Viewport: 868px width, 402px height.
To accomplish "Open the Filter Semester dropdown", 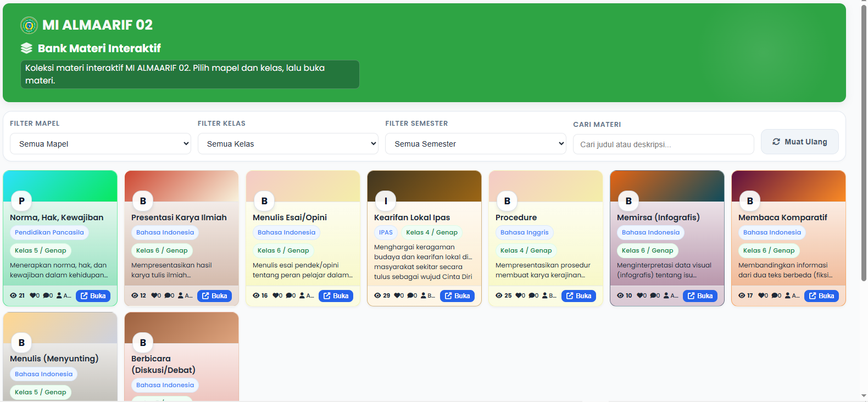I will click(476, 144).
